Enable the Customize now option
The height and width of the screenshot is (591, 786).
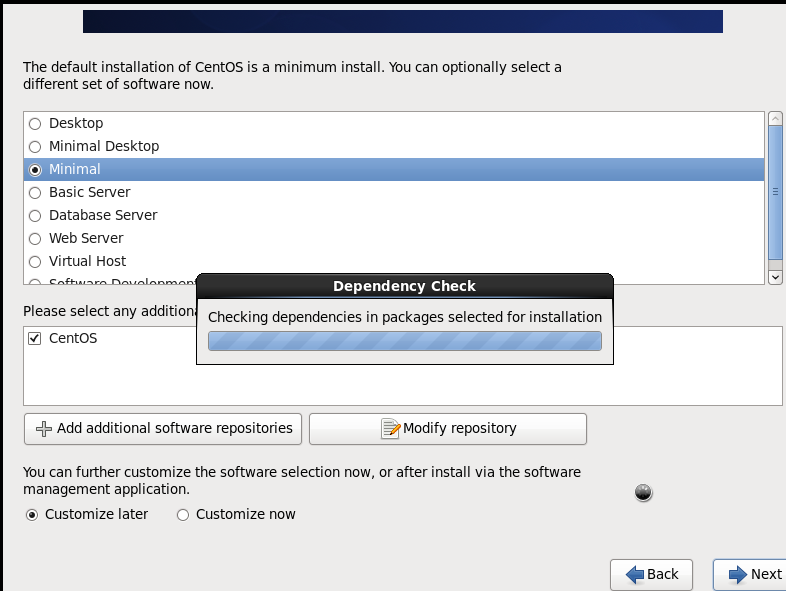183,515
